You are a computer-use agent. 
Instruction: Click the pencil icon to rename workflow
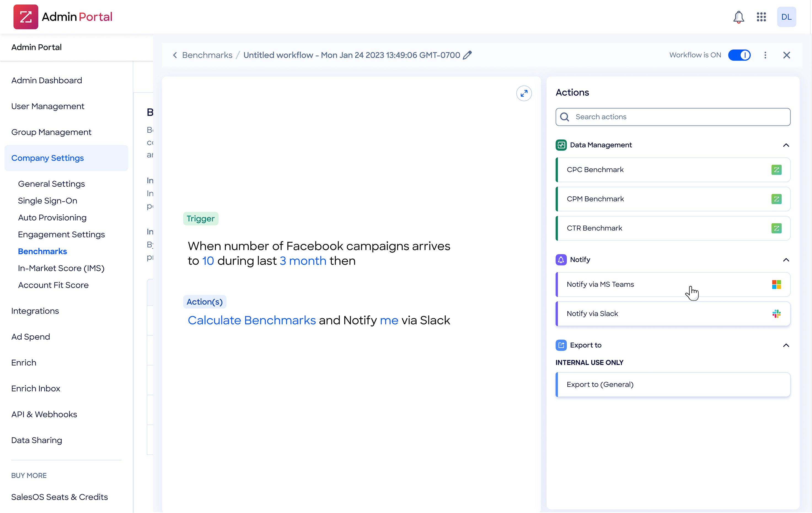(467, 55)
